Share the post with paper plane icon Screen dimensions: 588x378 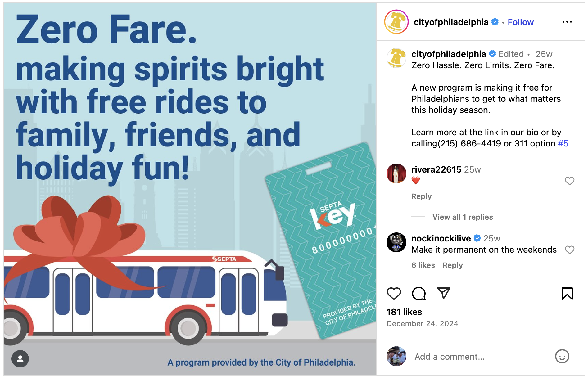443,293
